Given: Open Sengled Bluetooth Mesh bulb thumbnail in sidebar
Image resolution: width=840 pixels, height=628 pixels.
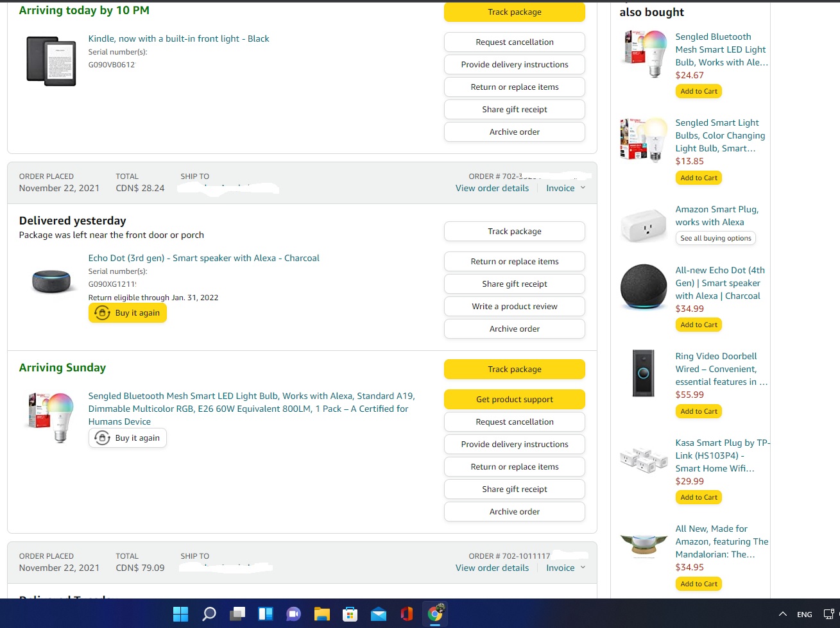Looking at the screenshot, I should (x=644, y=53).
